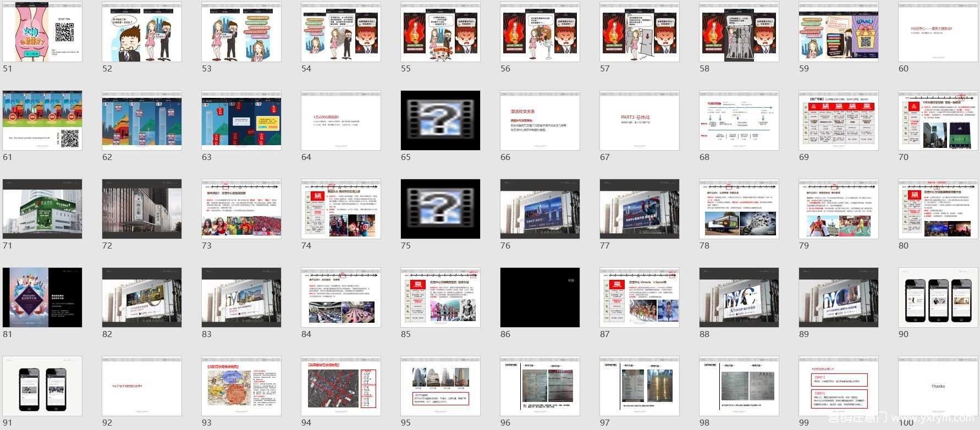Select slide 72 dark building photo
The image size is (980, 430).
pyautogui.click(x=142, y=209)
